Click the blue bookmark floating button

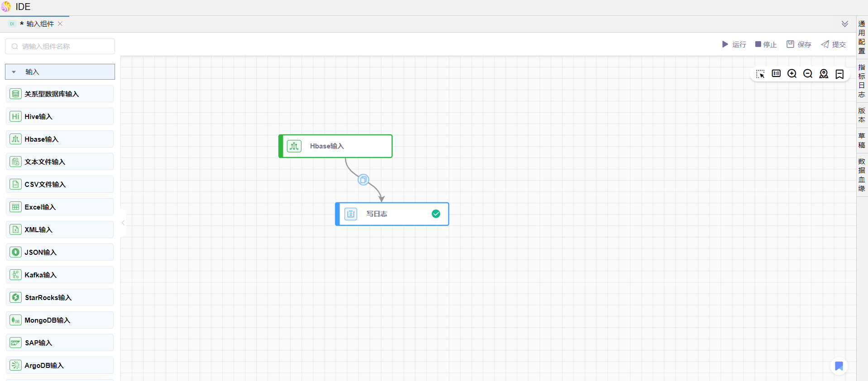[x=839, y=366]
